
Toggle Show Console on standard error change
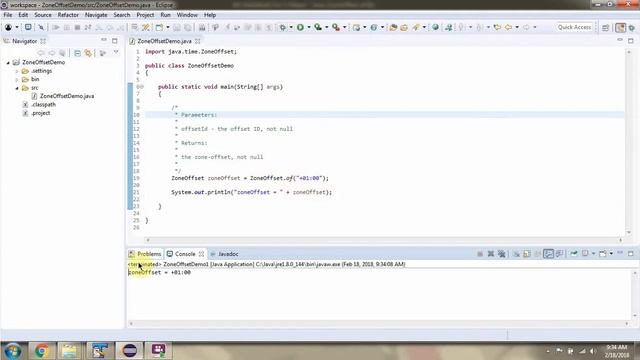pyautogui.click(x=560, y=254)
